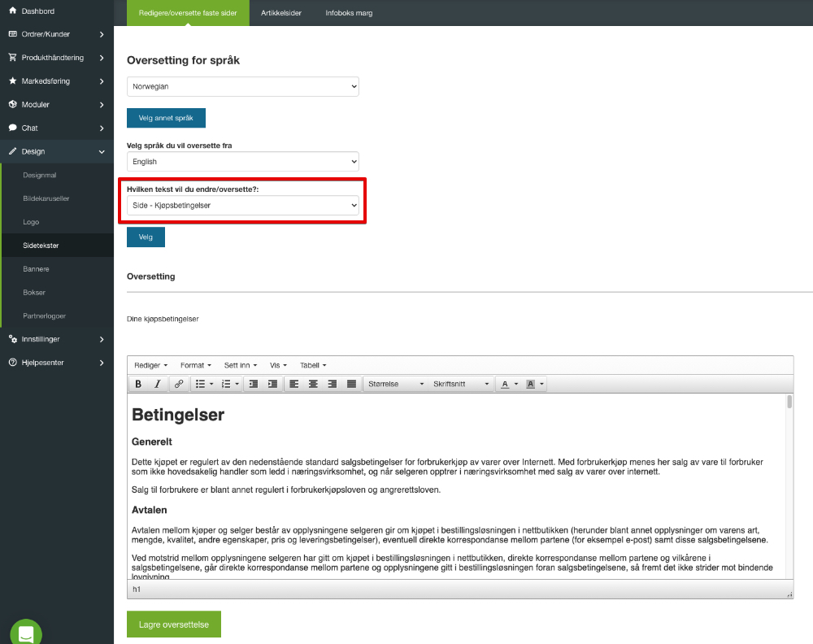The image size is (813, 644).
Task: Click the editor's vertical scrollbar thumb
Action: [x=789, y=402]
